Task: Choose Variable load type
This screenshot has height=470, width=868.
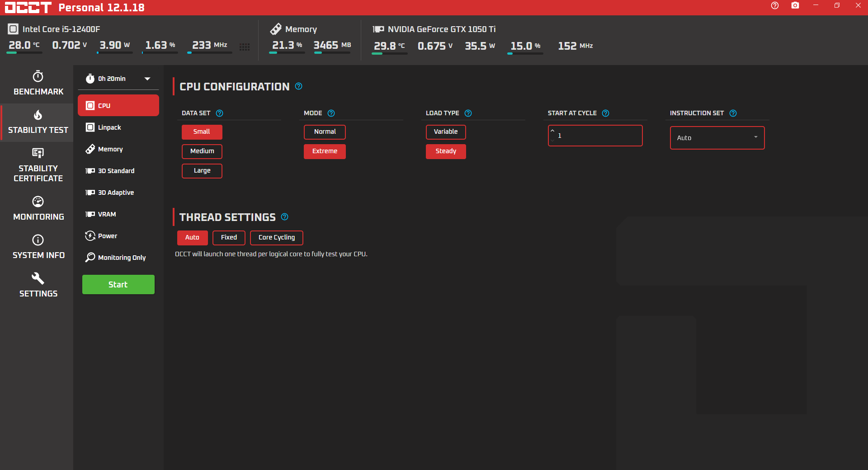Action: (x=446, y=132)
